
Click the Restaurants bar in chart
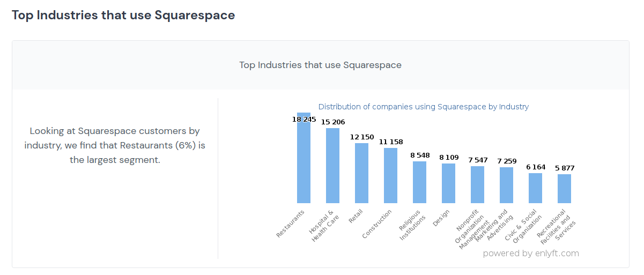(x=304, y=158)
